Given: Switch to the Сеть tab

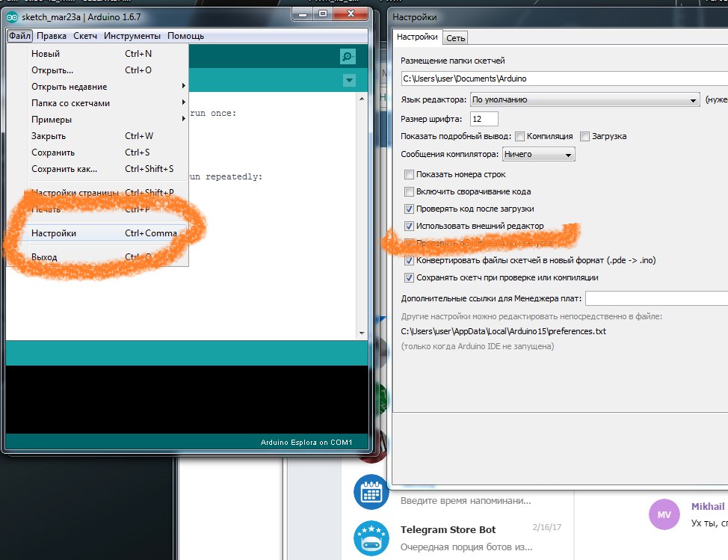Looking at the screenshot, I should point(455,38).
